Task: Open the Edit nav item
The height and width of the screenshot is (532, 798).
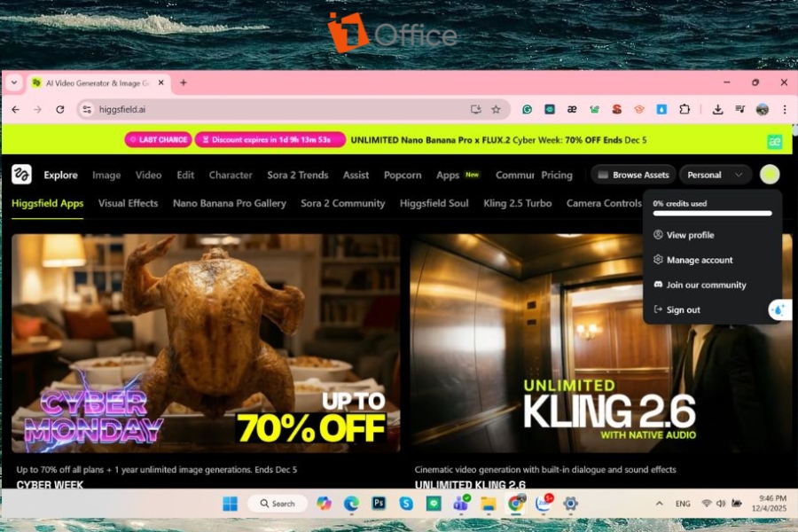Action: click(x=185, y=176)
